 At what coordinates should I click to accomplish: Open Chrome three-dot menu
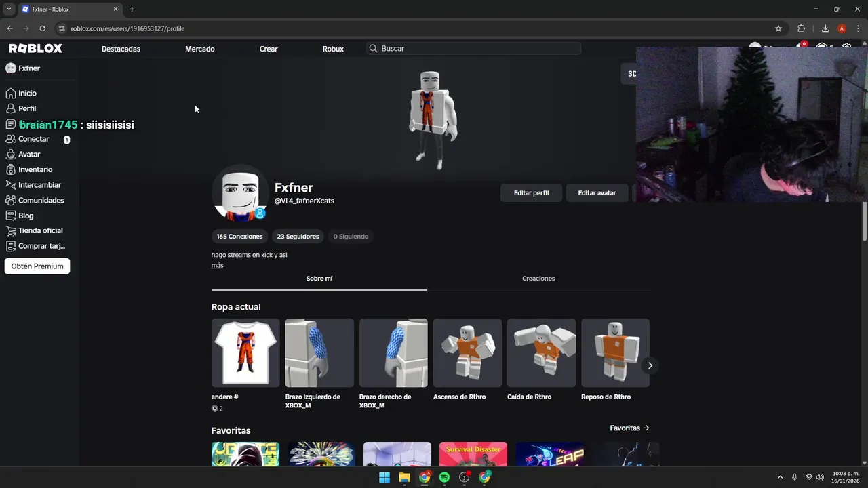(858, 28)
